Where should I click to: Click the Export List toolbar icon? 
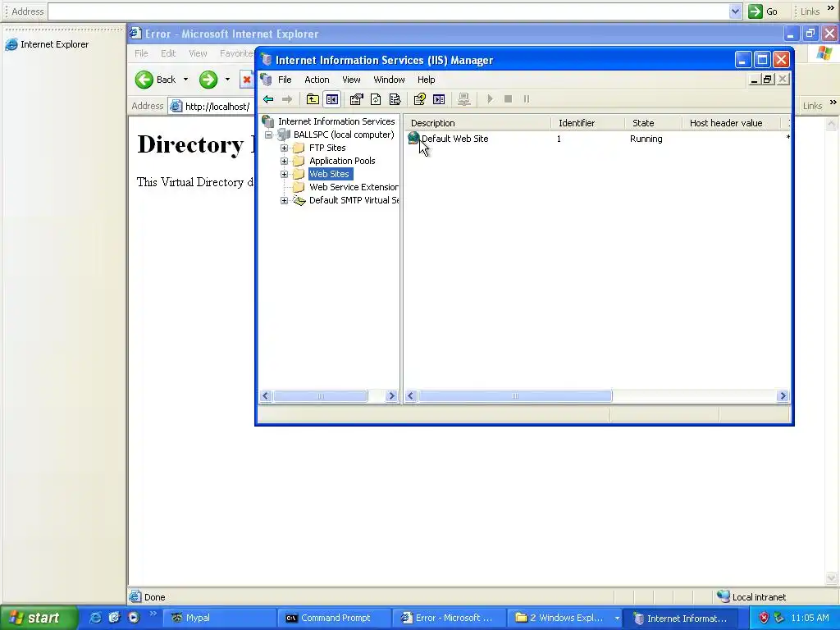tap(395, 99)
